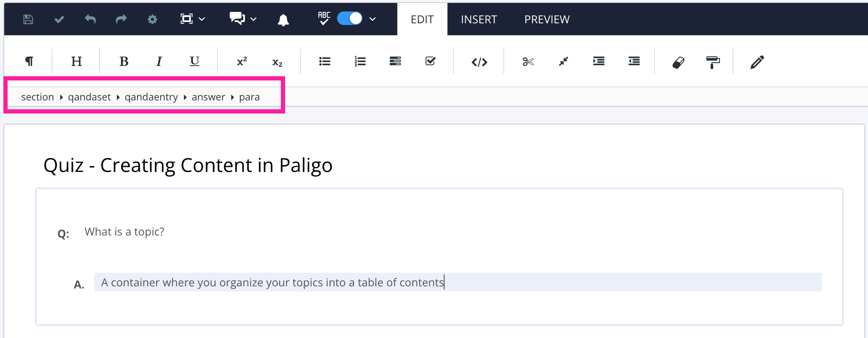Select para in the breadcrumb
This screenshot has width=868, height=338.
(250, 97)
